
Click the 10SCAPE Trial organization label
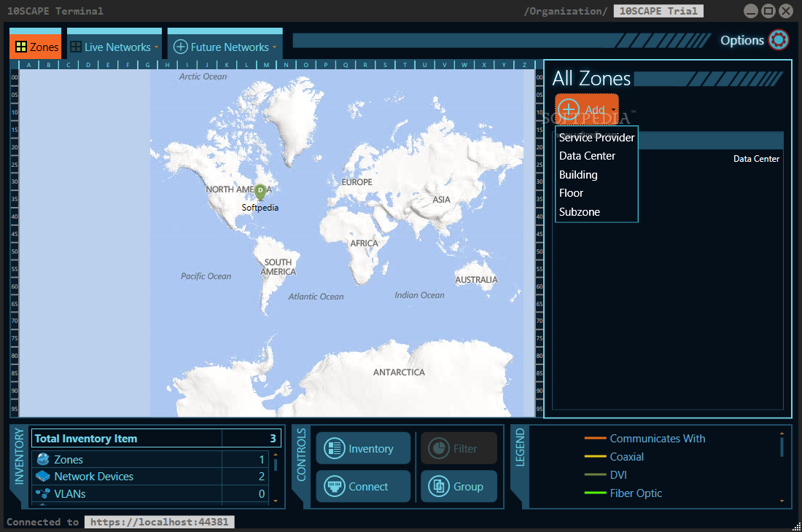tap(658, 11)
